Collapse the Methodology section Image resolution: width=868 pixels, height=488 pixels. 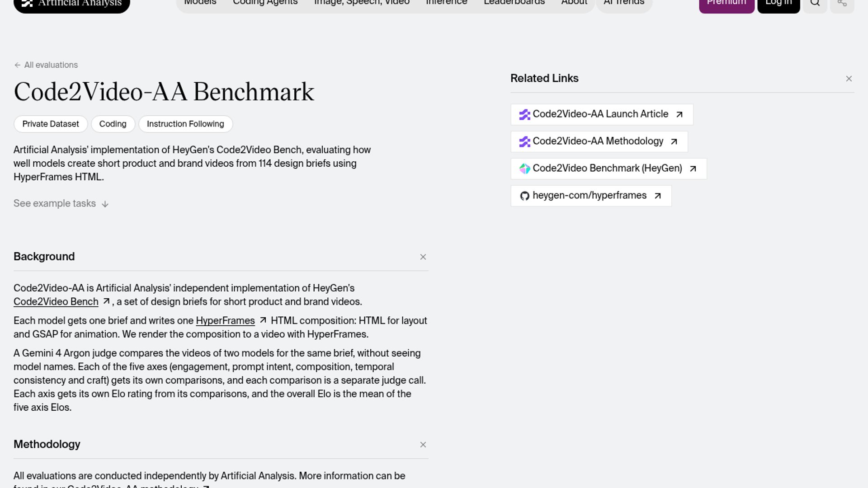click(423, 445)
